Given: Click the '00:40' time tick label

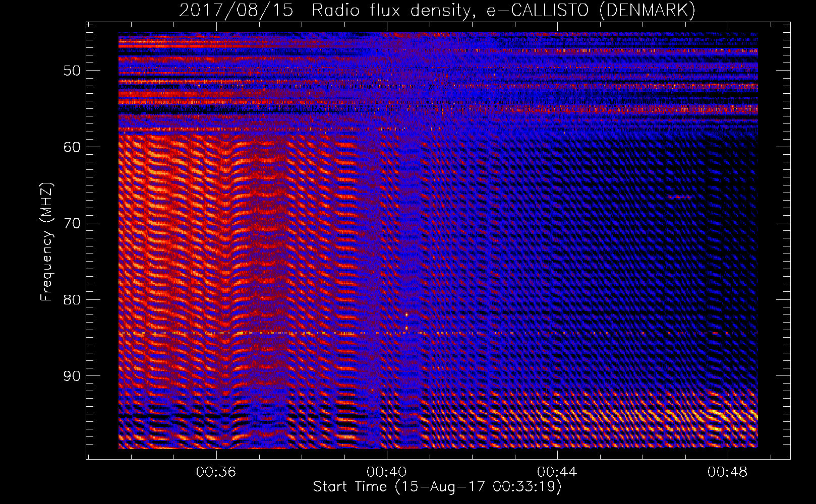Looking at the screenshot, I should (x=386, y=472).
